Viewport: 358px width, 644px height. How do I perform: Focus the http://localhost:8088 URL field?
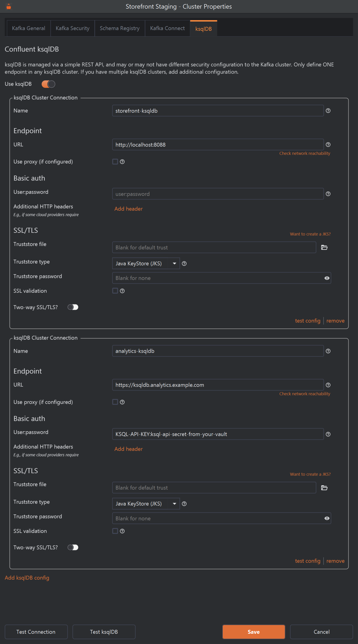pos(218,145)
